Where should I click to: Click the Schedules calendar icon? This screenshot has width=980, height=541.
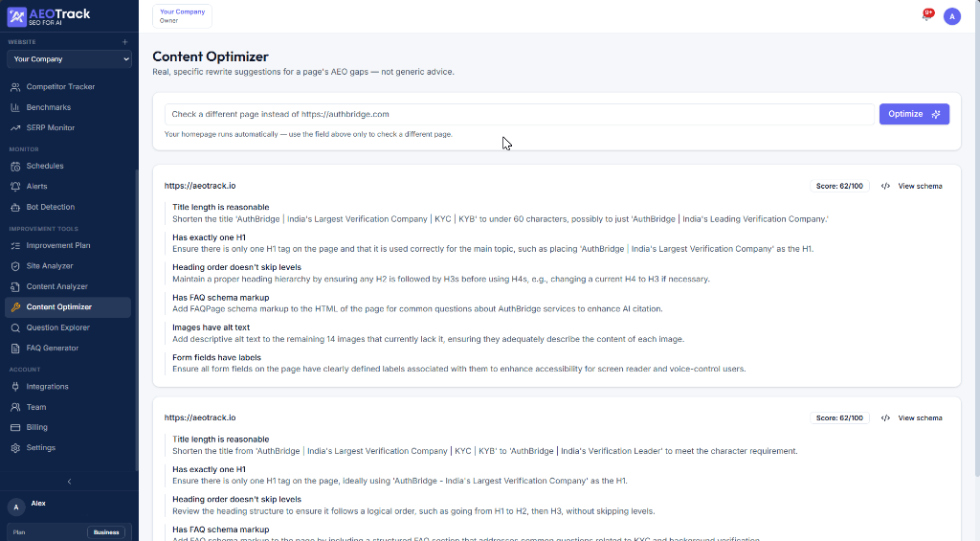(x=15, y=167)
